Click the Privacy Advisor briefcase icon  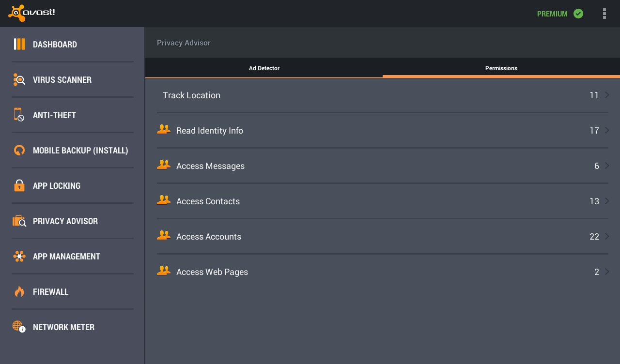point(19,221)
